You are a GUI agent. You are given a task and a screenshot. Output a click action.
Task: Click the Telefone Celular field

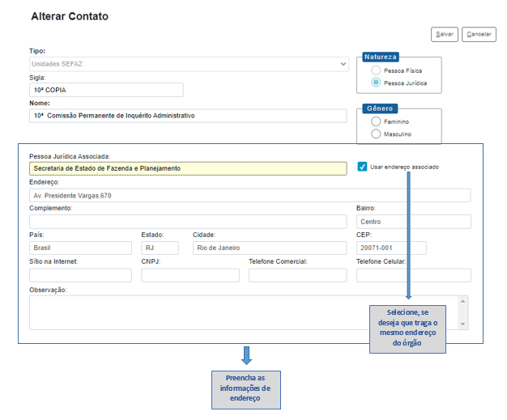click(x=413, y=275)
